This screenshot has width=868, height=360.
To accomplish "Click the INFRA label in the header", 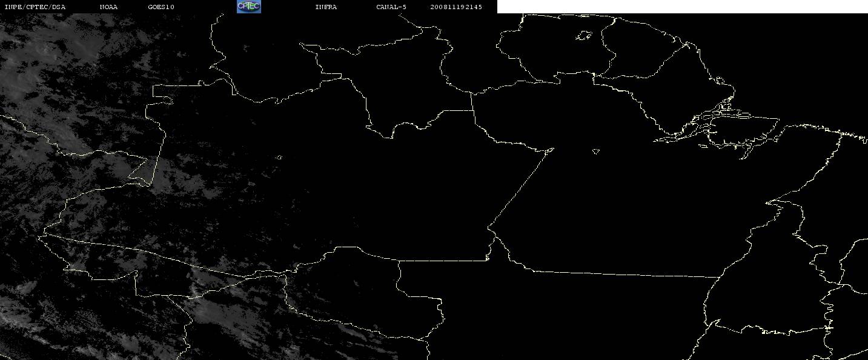I will [x=326, y=7].
